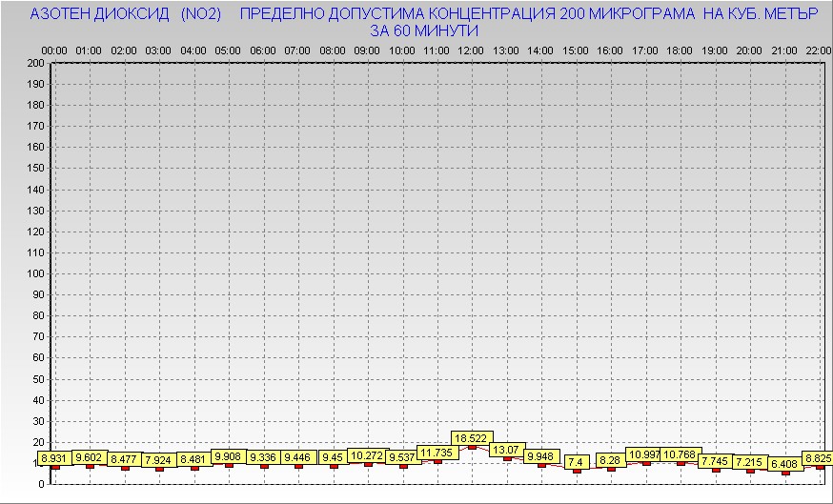Screen dimensions: 833x504
Task: Click the 08:00 time axis label
Action: point(333,51)
